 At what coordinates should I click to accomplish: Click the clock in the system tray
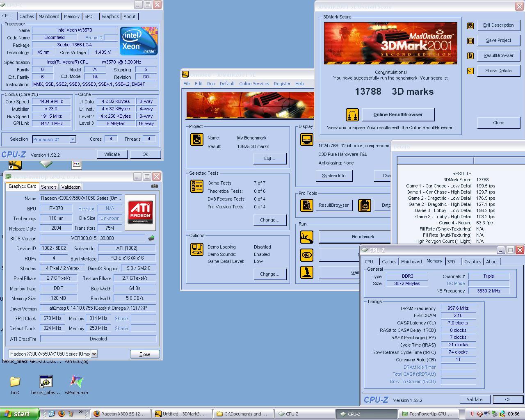tap(514, 414)
